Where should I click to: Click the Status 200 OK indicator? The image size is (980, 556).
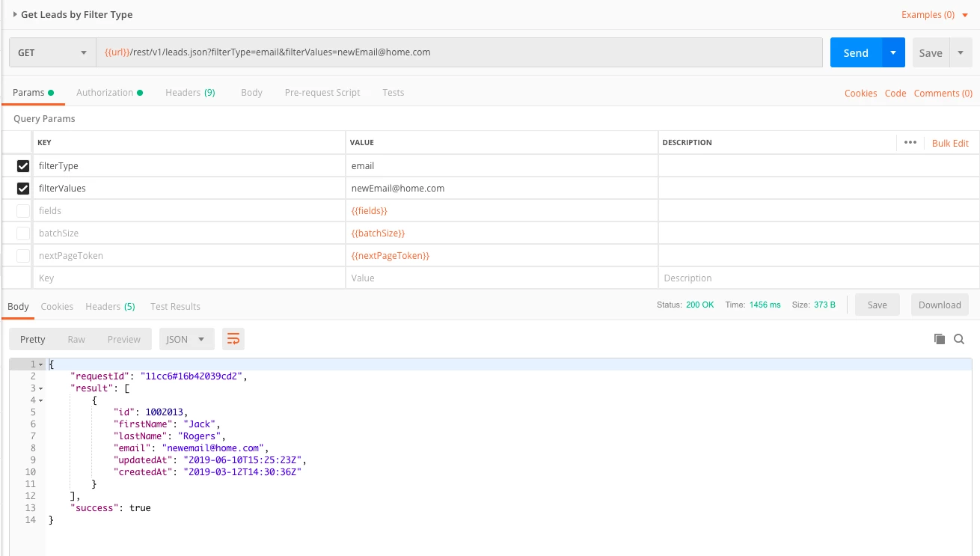(685, 305)
